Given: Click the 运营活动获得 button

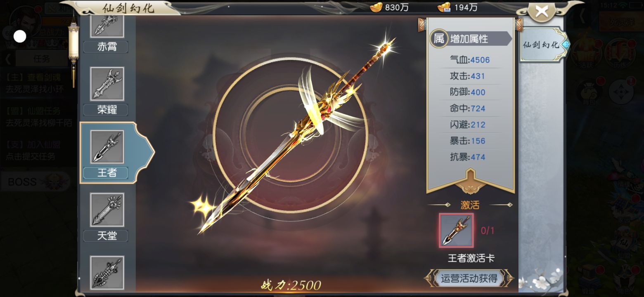Looking at the screenshot, I should click(469, 278).
